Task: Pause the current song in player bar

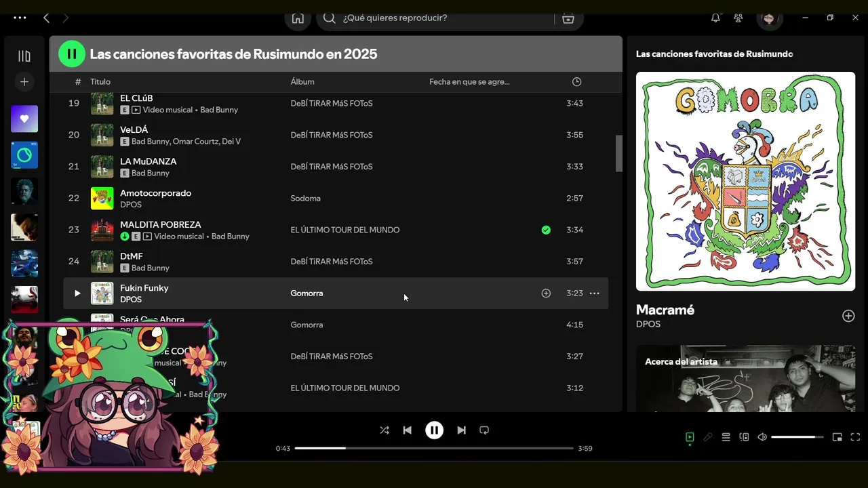Action: [x=435, y=430]
